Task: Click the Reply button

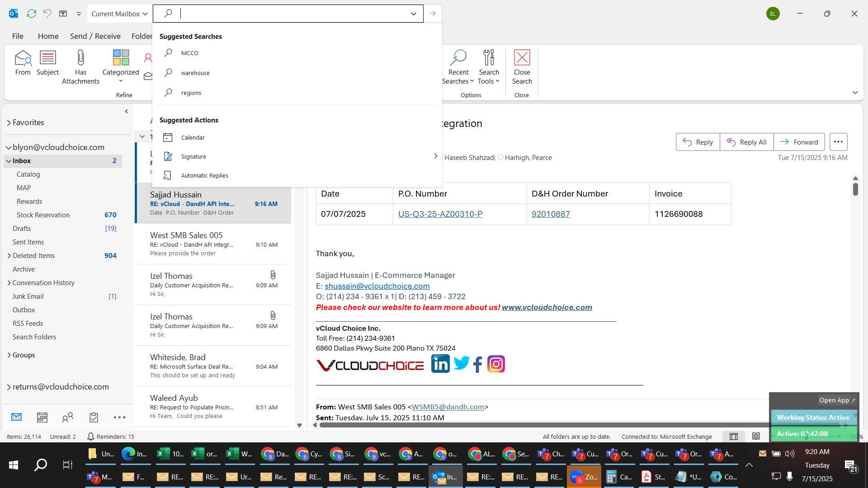Action: tap(698, 142)
